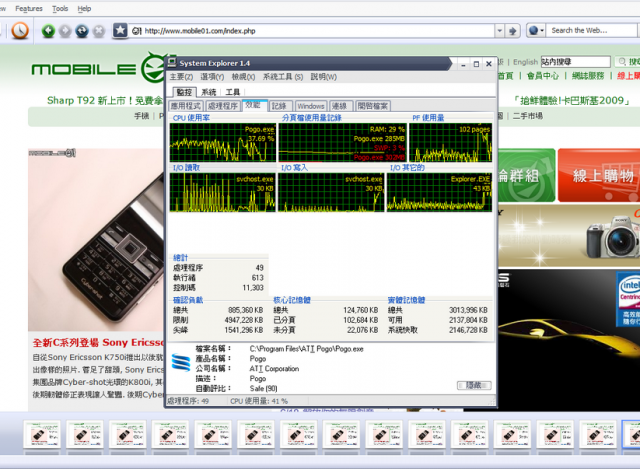Select the 效能 sub-tab
This screenshot has height=469, width=640.
click(254, 105)
